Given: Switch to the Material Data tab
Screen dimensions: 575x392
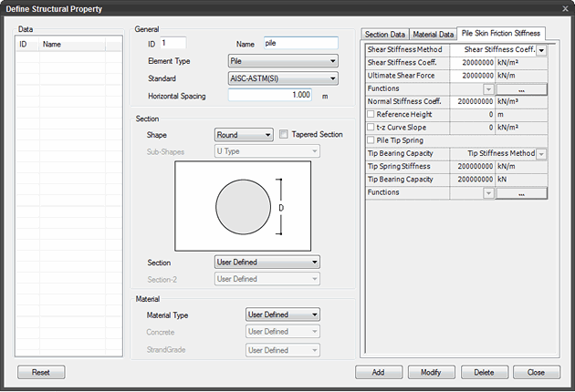Looking at the screenshot, I should pyautogui.click(x=433, y=34).
